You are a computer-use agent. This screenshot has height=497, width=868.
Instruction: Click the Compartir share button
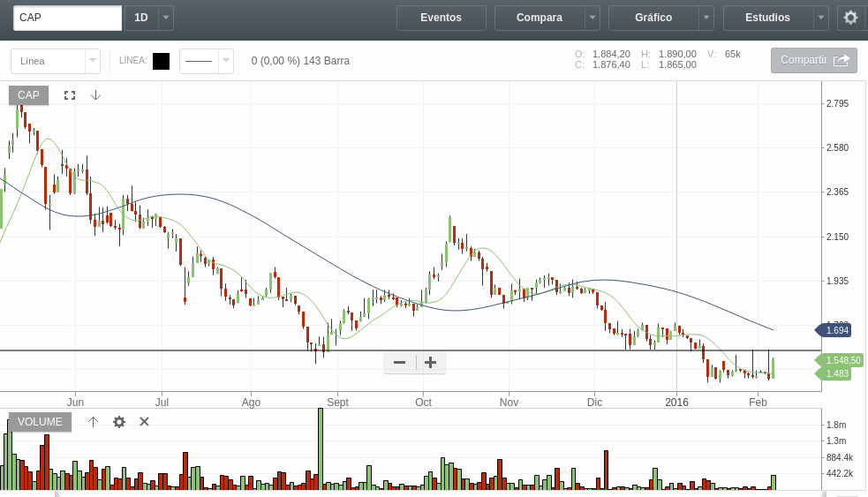pyautogui.click(x=813, y=60)
